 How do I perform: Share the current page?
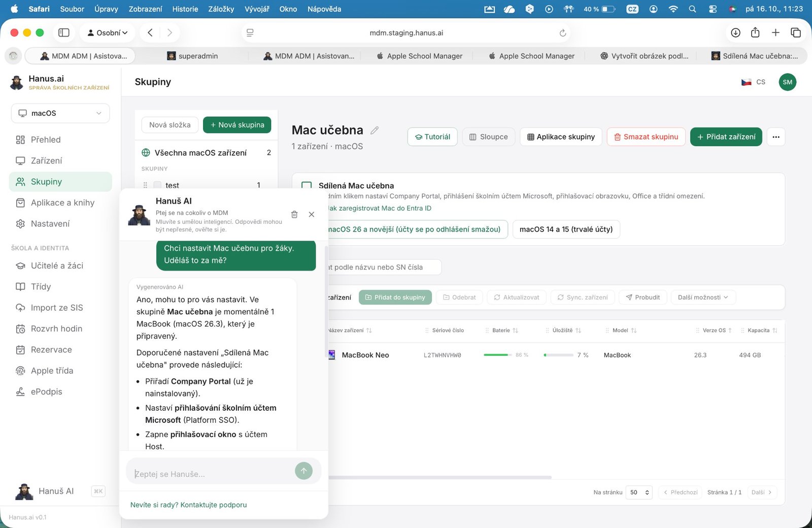point(755,32)
